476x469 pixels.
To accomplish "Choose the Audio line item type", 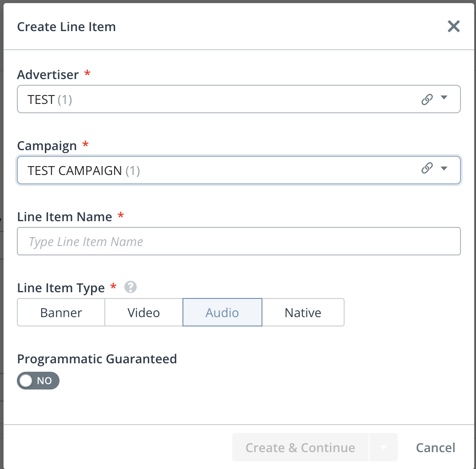I will [x=222, y=313].
